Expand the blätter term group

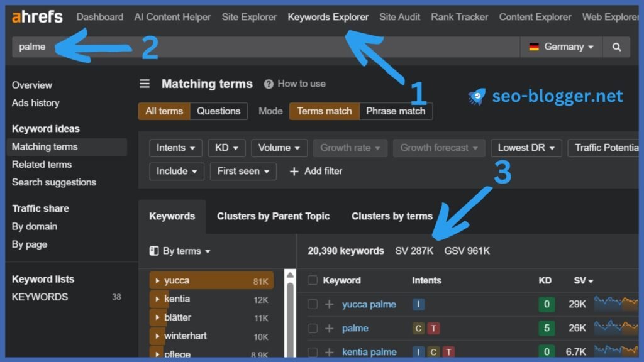pos(157,317)
